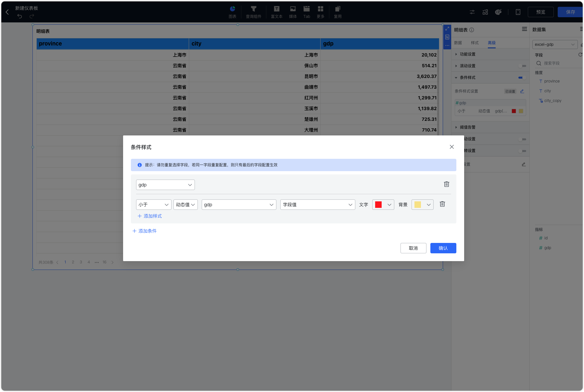Toggle the 条件样式 switch off
Image resolution: width=584 pixels, height=392 pixels.
pos(523,78)
